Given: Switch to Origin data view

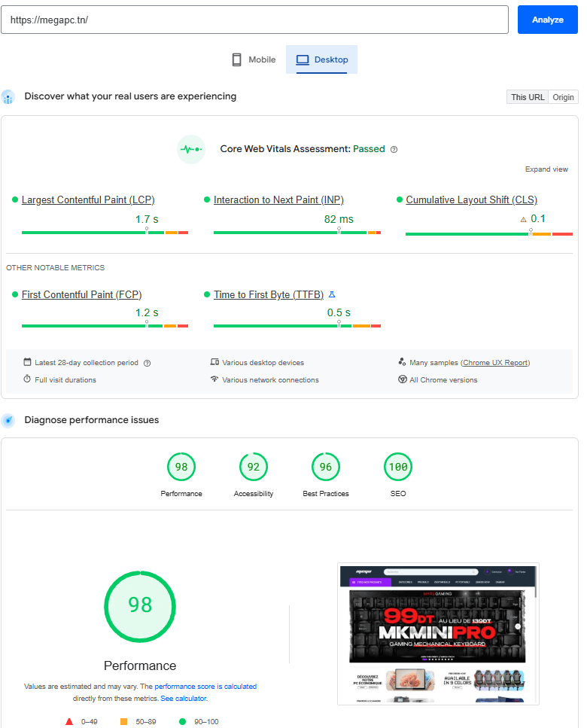Looking at the screenshot, I should 563,97.
